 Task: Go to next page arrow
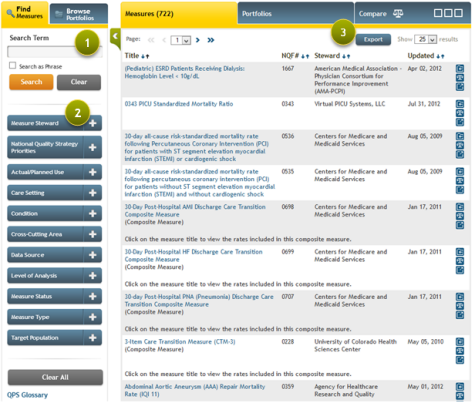[198, 40]
